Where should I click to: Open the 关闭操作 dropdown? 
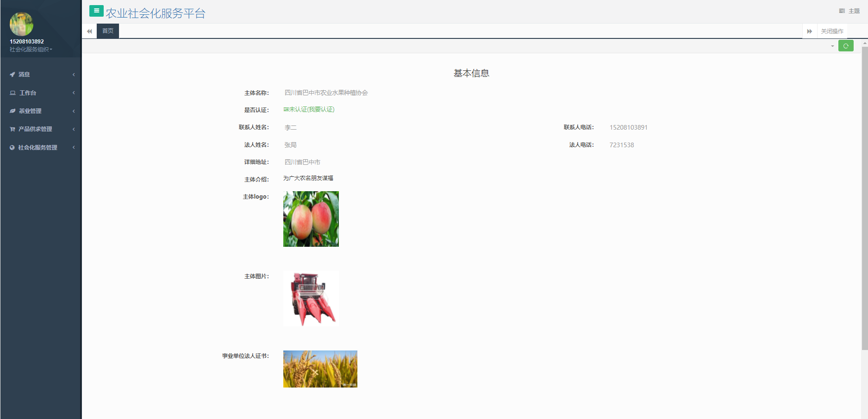pos(832,31)
